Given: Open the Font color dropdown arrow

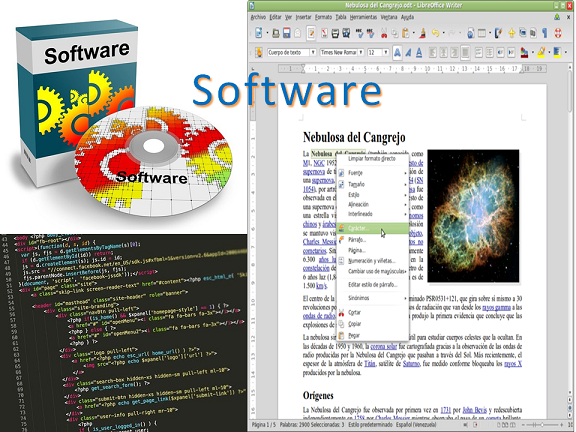Looking at the screenshot, I should [x=533, y=53].
